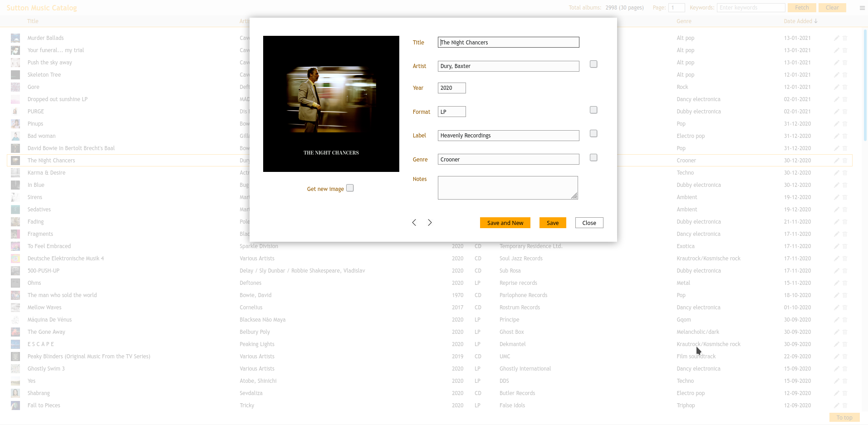
Task: Click the Page number field
Action: click(x=677, y=8)
